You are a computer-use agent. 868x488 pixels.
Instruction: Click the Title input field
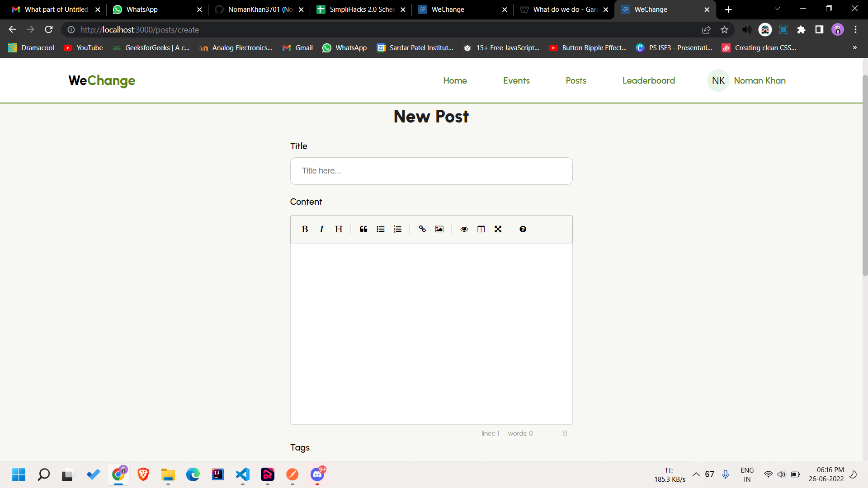[x=431, y=171]
